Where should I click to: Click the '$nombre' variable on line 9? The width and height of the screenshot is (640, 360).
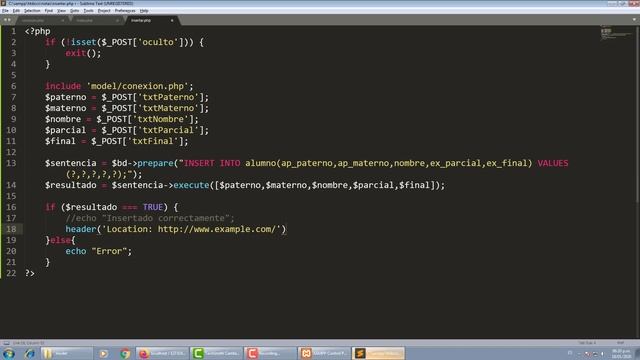pyautogui.click(x=63, y=119)
